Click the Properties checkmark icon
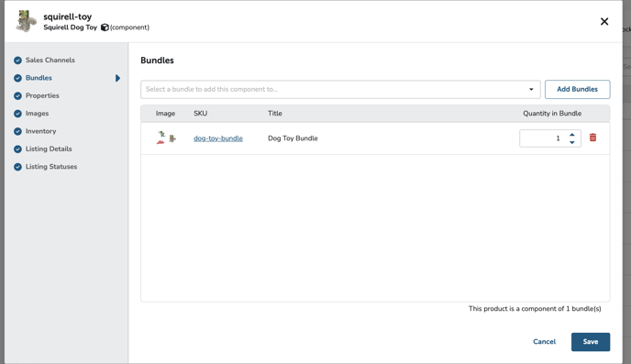This screenshot has width=631, height=364. [x=17, y=95]
